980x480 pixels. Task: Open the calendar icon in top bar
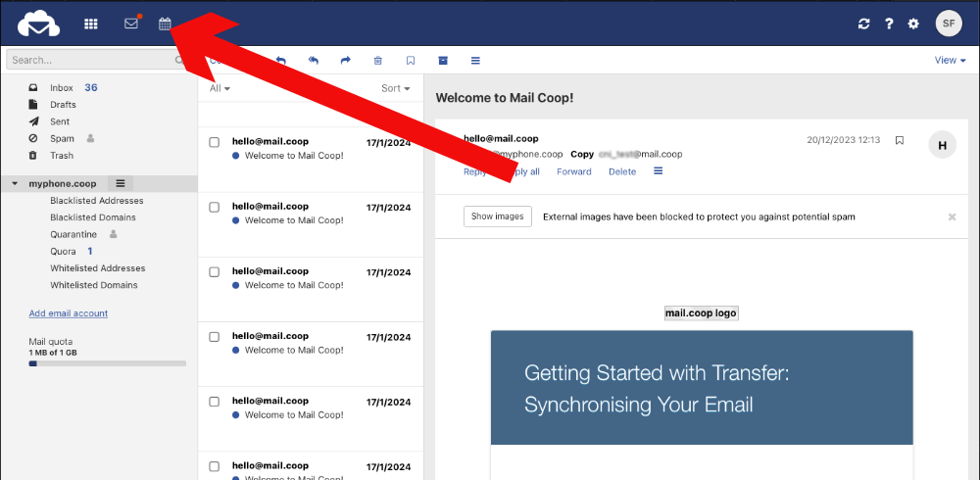[x=165, y=24]
